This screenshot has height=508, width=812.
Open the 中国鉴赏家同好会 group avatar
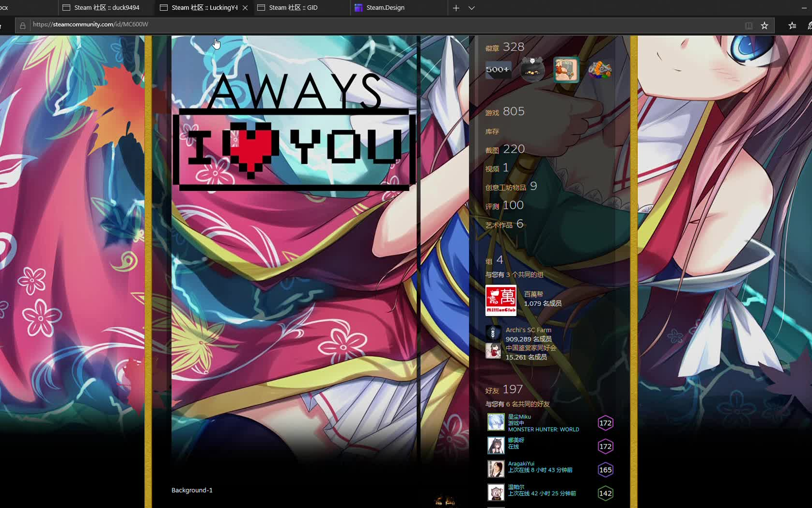pos(493,351)
